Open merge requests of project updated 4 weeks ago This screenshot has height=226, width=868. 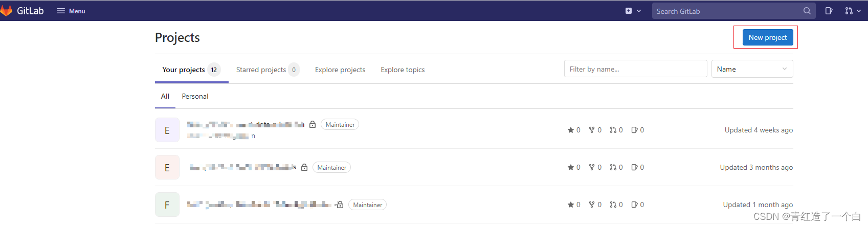pos(616,130)
